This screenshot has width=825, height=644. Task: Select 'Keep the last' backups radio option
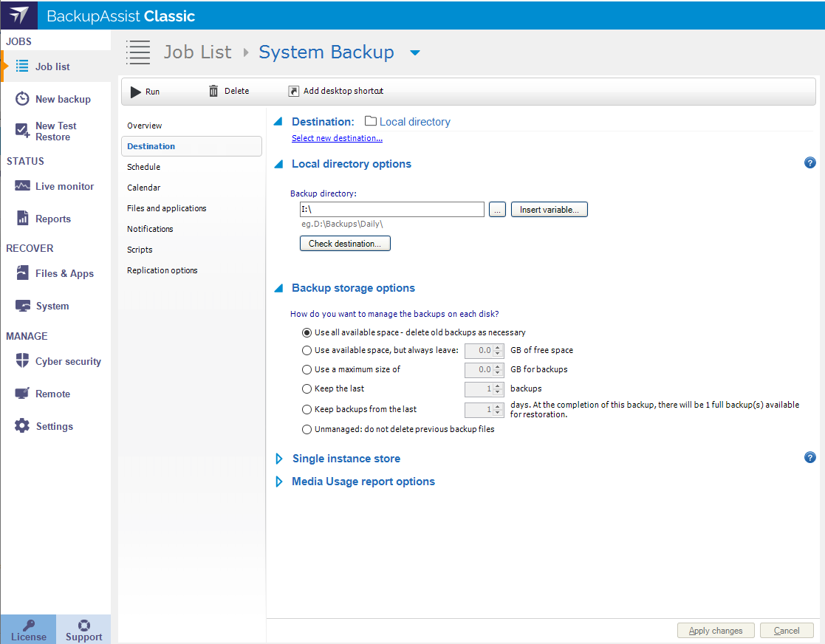pyautogui.click(x=307, y=388)
